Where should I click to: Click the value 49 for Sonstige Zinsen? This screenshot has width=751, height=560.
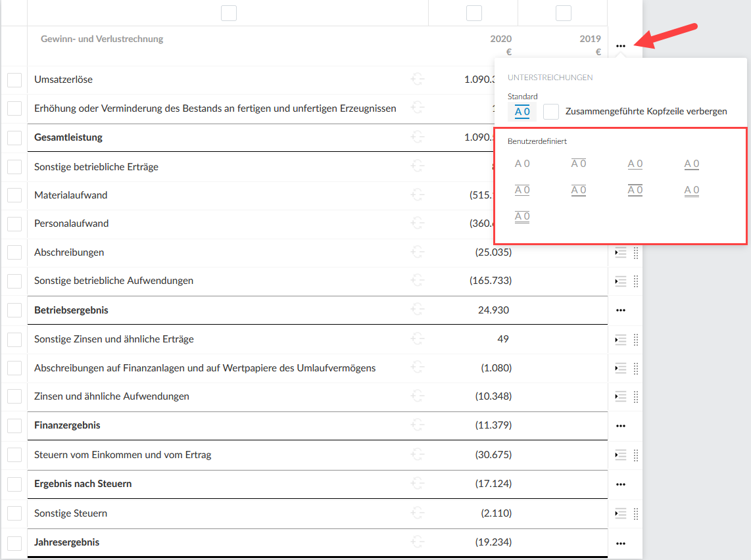pos(503,339)
